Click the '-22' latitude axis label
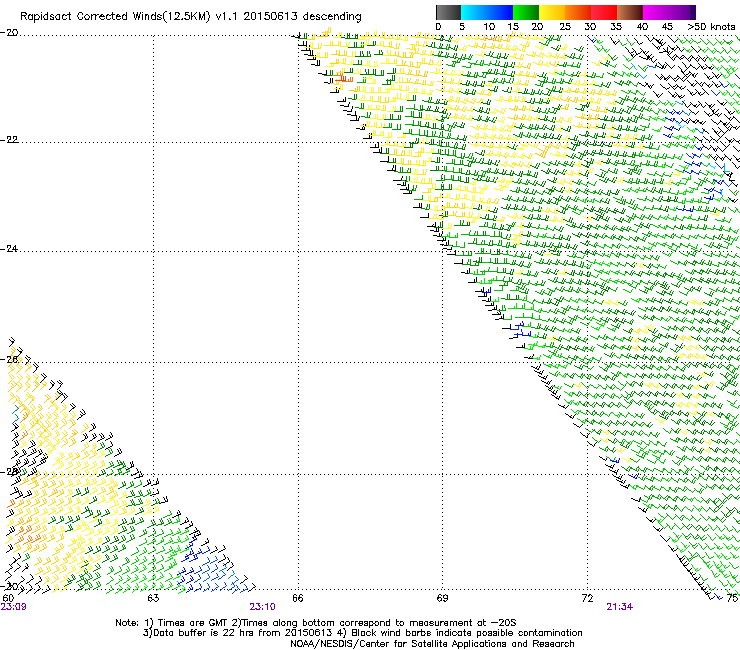Viewport: 740px width, 650px height. pos(9,140)
